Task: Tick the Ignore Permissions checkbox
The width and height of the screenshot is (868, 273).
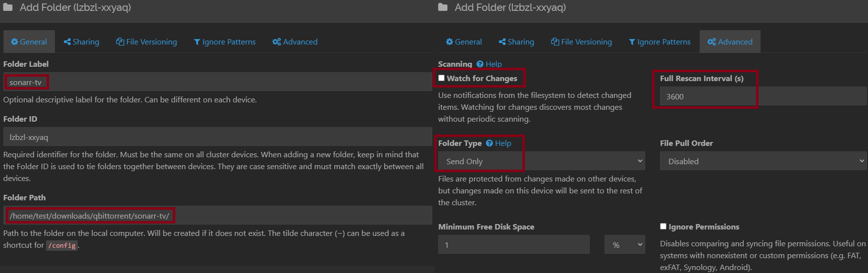Action: click(663, 227)
